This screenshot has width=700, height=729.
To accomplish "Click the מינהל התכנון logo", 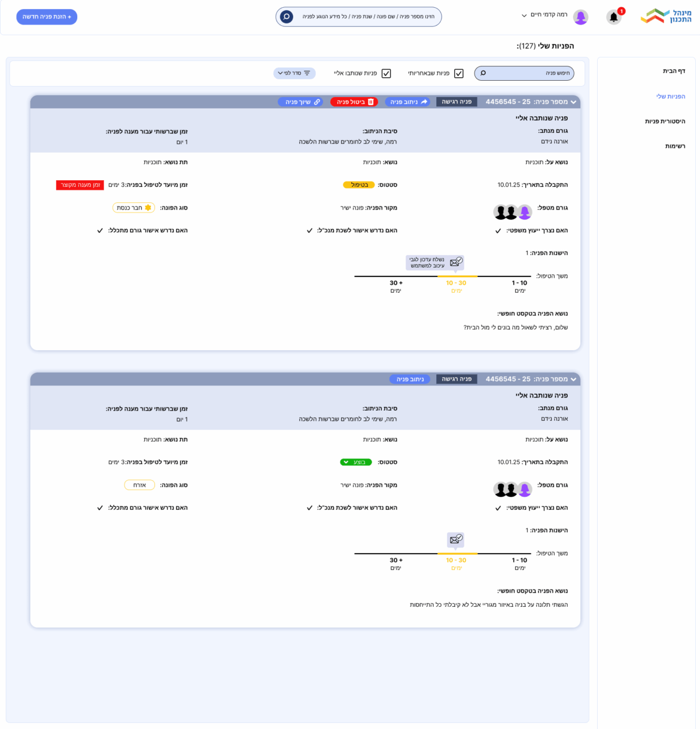I will (x=666, y=17).
